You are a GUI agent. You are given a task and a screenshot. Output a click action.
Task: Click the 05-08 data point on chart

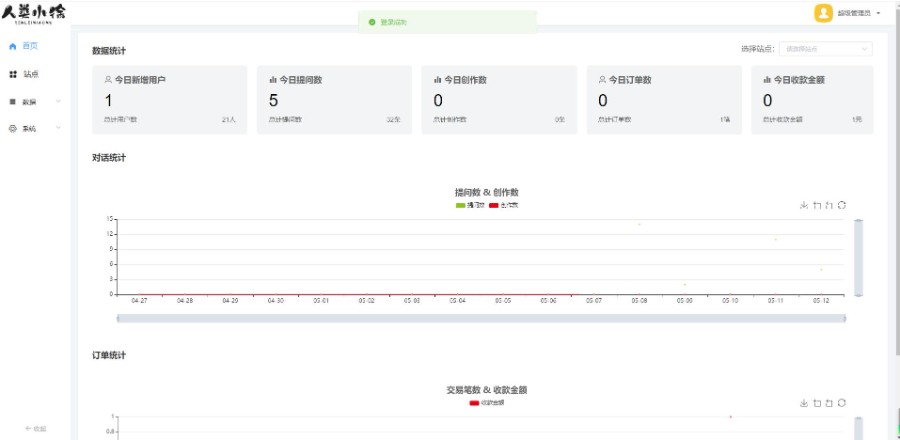[x=639, y=224]
